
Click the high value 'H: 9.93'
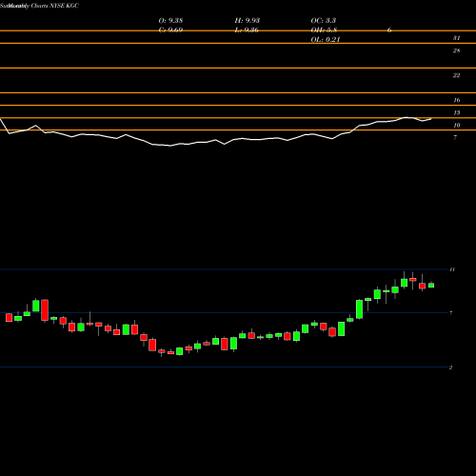coord(248,20)
